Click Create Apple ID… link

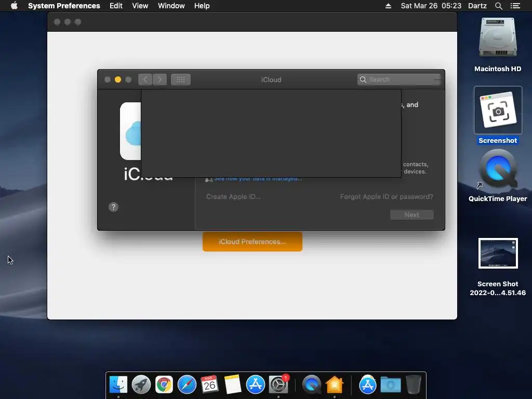233,196
